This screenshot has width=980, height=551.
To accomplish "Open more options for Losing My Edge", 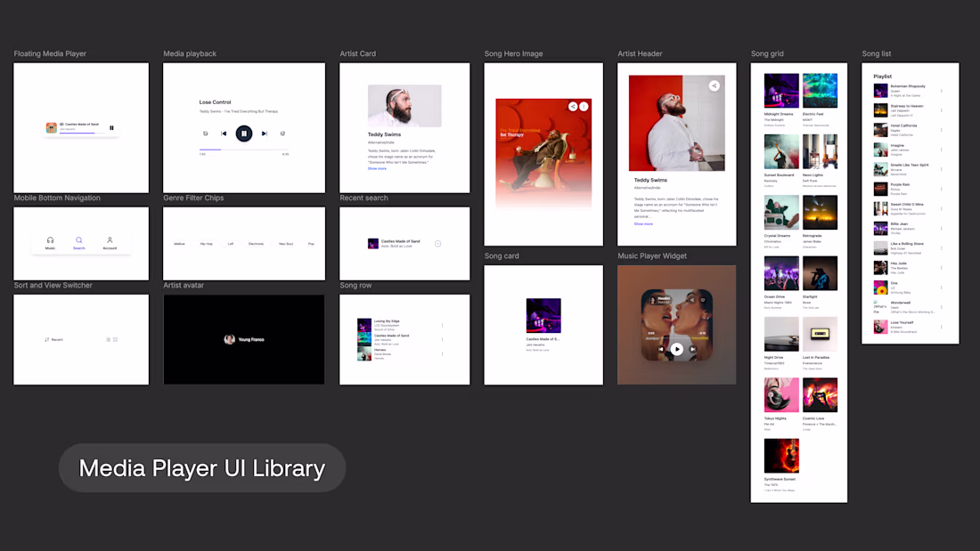I will tap(443, 325).
